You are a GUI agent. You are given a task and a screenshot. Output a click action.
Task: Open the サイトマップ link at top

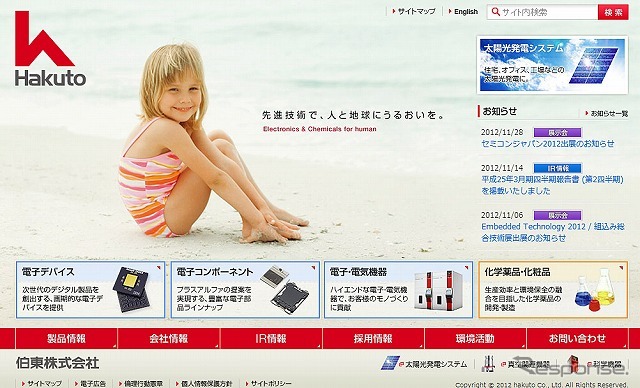pos(416,11)
